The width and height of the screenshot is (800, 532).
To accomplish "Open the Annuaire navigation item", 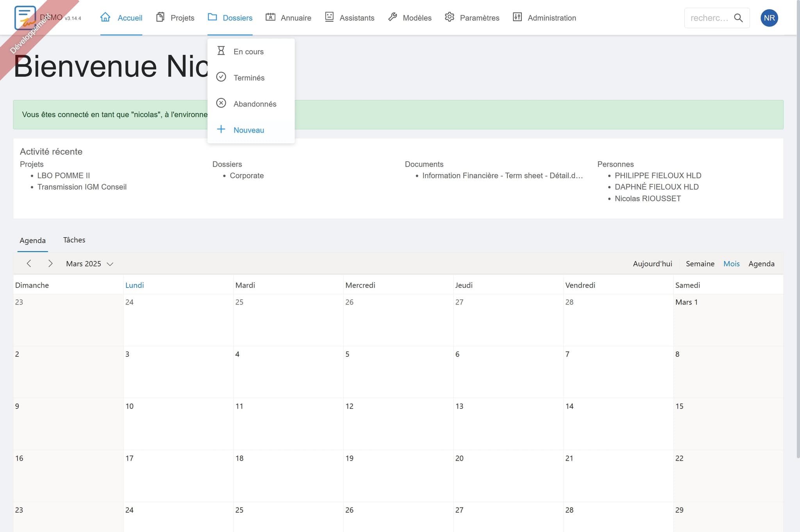I will pos(288,18).
